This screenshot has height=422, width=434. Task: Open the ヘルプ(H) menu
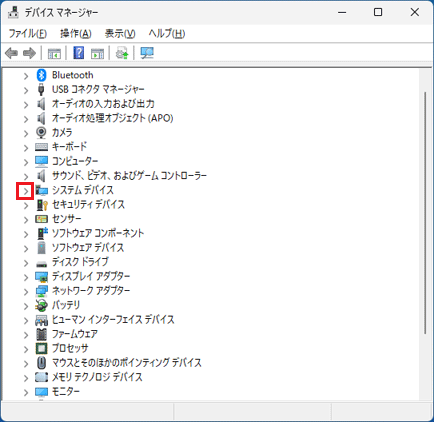click(x=167, y=33)
